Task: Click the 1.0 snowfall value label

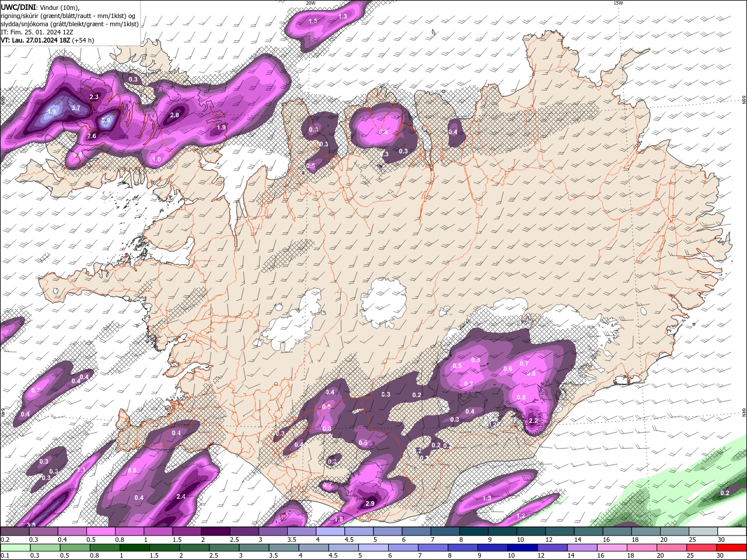Action: [156, 159]
